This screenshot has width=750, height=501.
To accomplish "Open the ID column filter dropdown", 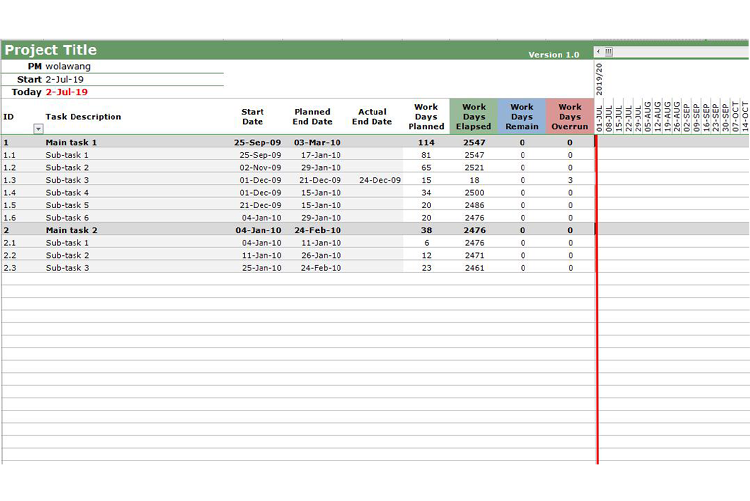I will pyautogui.click(x=38, y=129).
